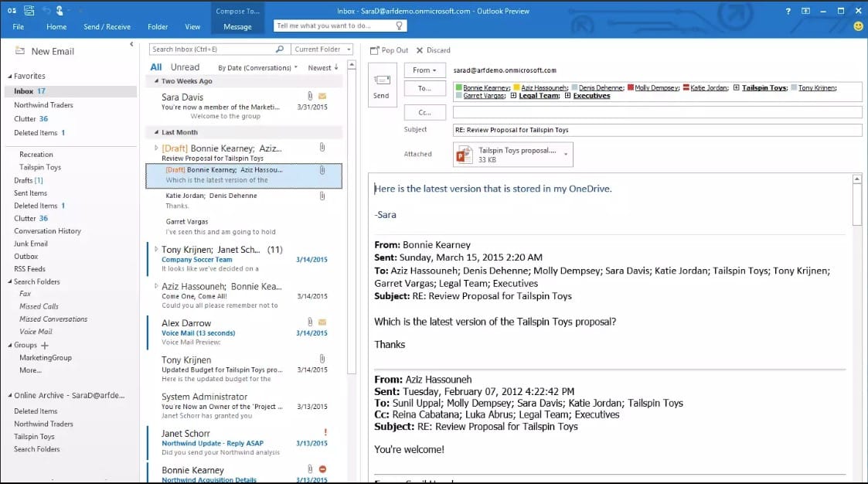Click the red importance mark on Janet Schorr email
The width and height of the screenshot is (868, 484).
point(325,432)
